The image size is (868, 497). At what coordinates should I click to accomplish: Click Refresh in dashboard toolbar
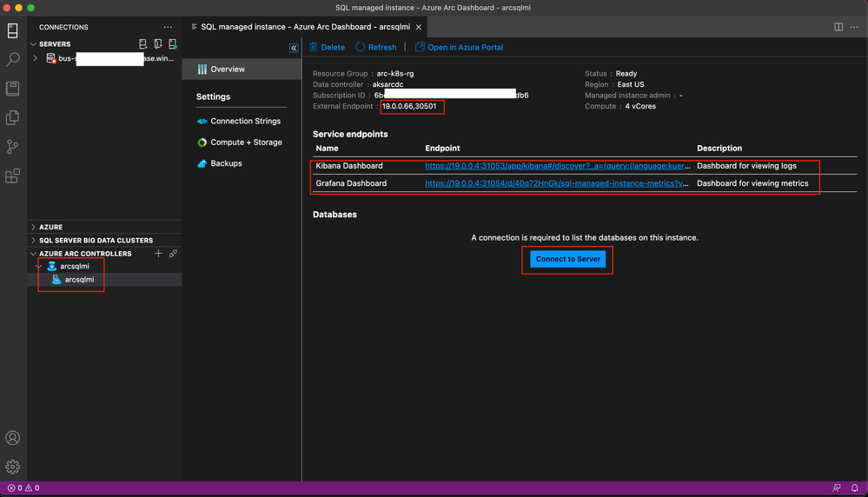376,48
